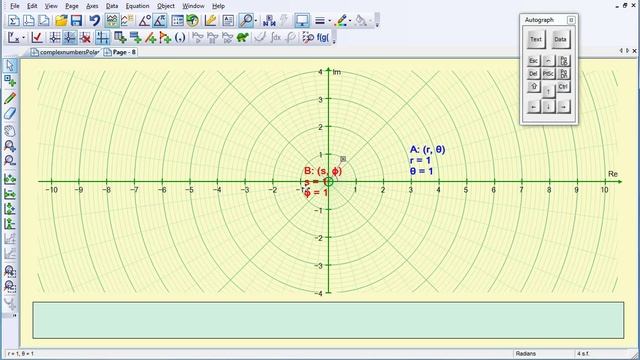The image size is (640, 360).
Task: Open the magnifier icon dropdown arrow
Action: (x=256, y=21)
